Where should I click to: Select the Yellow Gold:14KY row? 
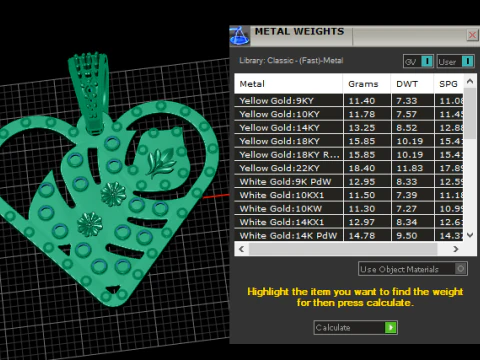click(349, 128)
